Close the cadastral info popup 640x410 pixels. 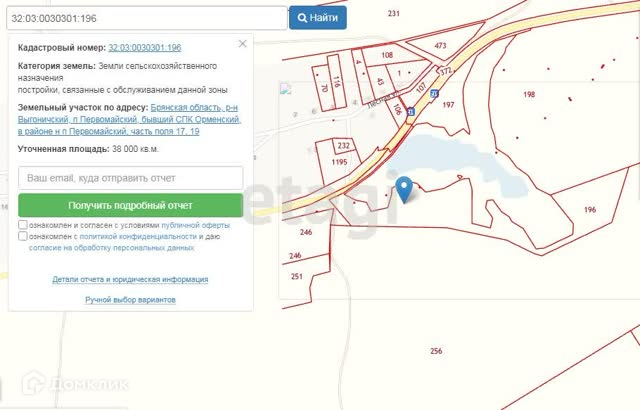[x=242, y=44]
